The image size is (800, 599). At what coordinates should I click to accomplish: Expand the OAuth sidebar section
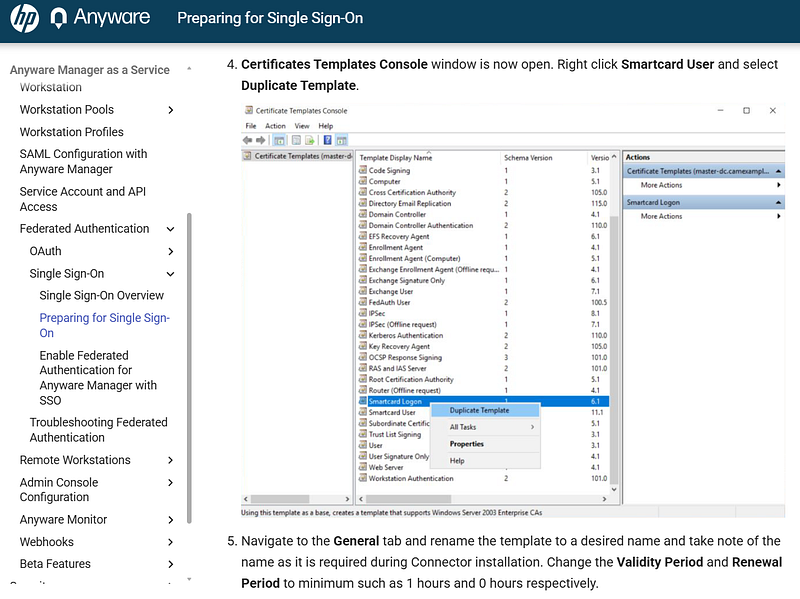click(171, 251)
